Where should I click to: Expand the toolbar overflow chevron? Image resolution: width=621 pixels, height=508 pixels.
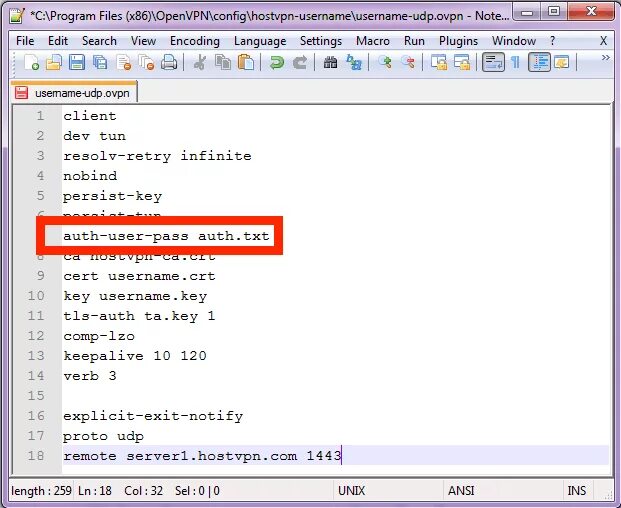coord(606,58)
